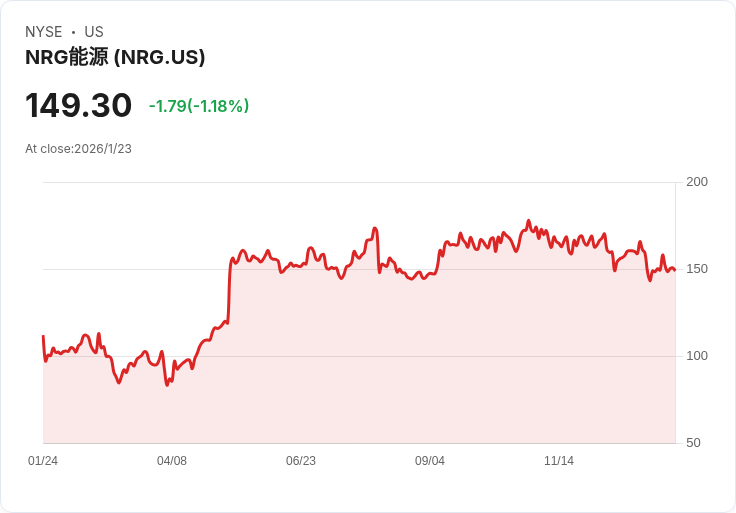Screen dimensions: 736x513
Task: Click the 100 label on the price axis
Action: click(697, 356)
